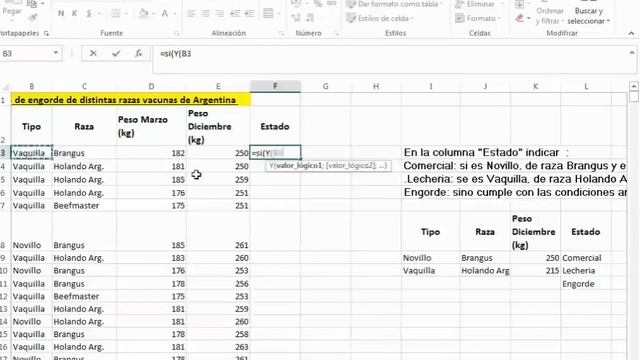The height and width of the screenshot is (360, 640).
Task: Open fill color dropdown arrow
Action: [153, 14]
